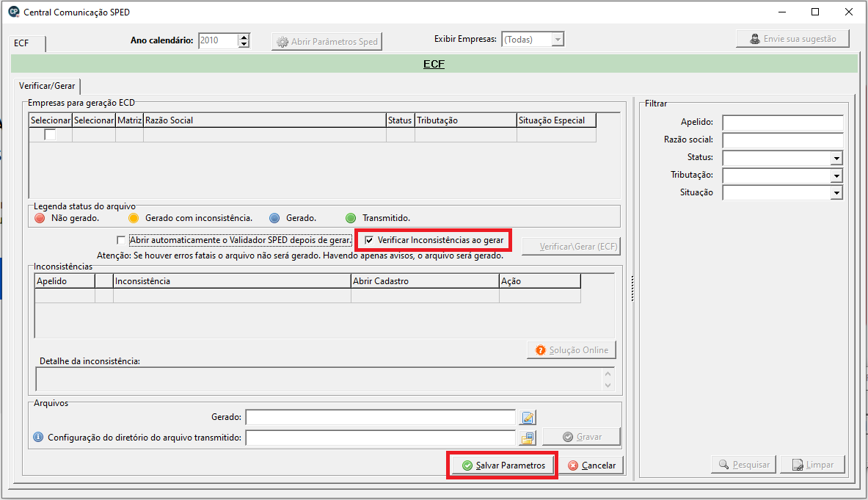
Task: Click the detail box scroll up arrow
Action: (608, 374)
